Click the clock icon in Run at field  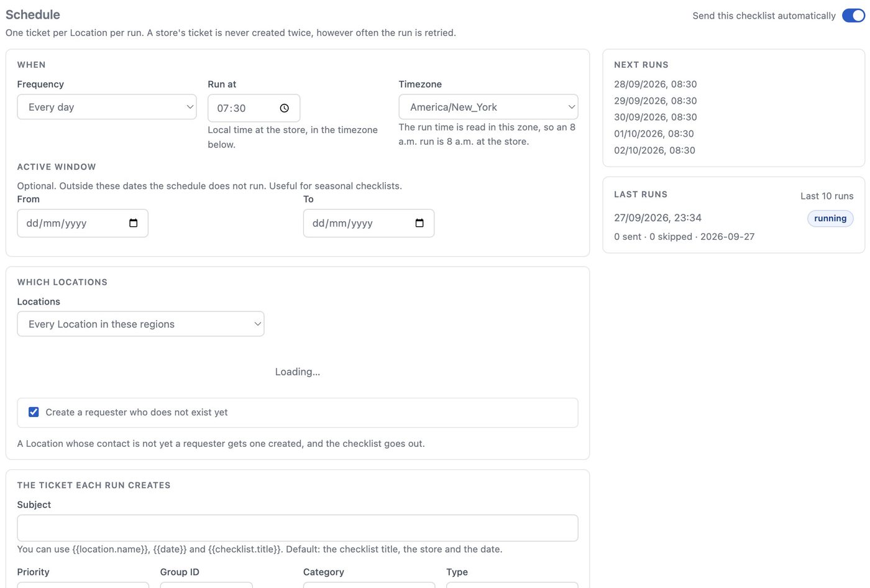click(x=284, y=108)
